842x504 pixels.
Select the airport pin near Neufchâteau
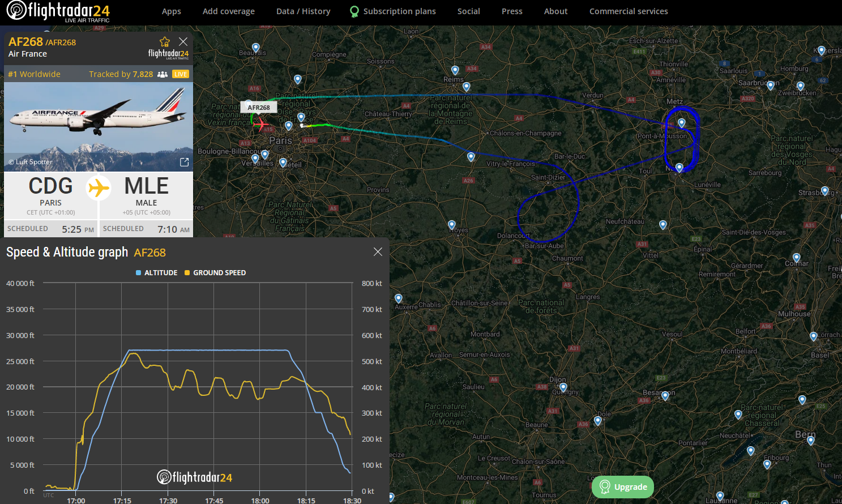pos(663,225)
